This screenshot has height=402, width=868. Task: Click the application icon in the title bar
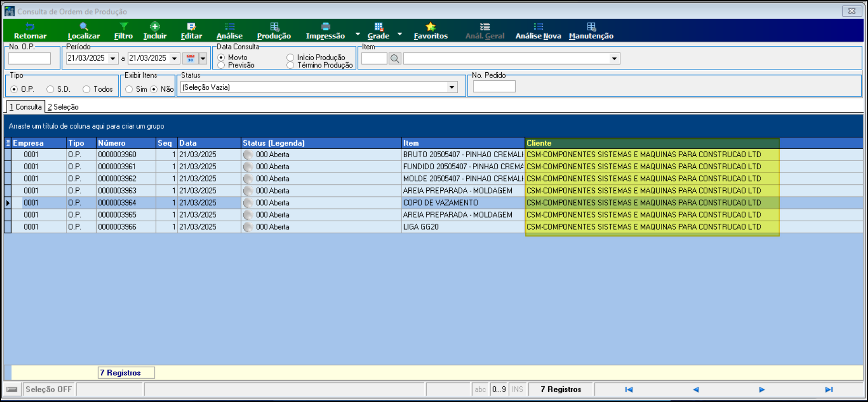(9, 11)
